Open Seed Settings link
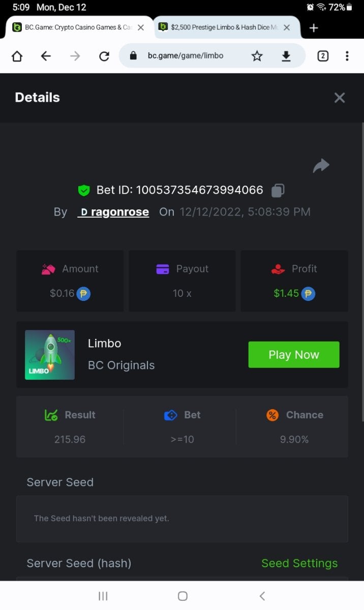Viewport: 364px width, 610px height. coord(299,563)
